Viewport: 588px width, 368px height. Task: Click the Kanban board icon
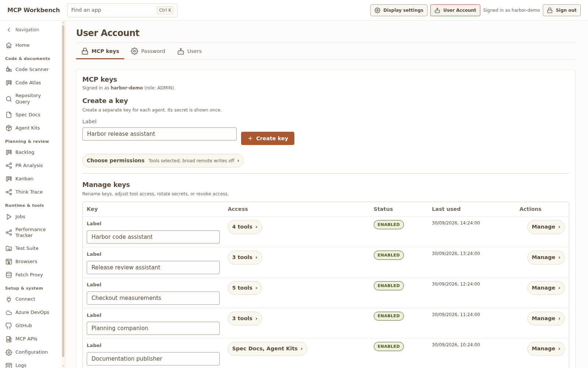pyautogui.click(x=9, y=179)
